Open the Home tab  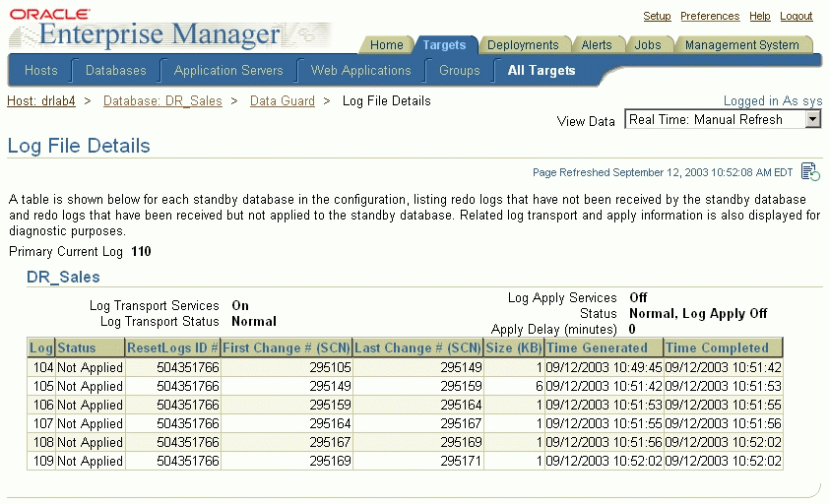(x=387, y=45)
